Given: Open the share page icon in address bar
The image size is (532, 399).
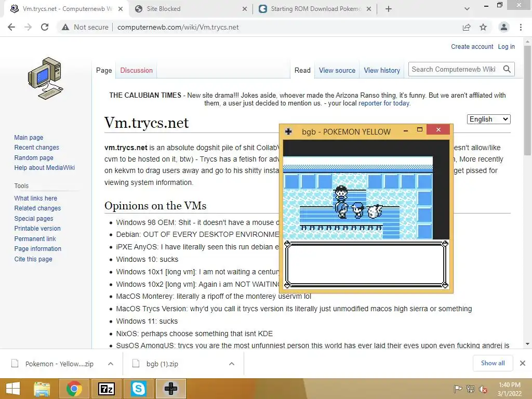Looking at the screenshot, I should (467, 27).
